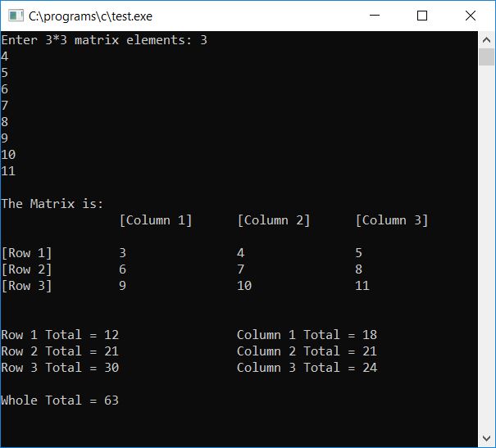
Task: Click matrix value 10 in Row 3
Action: tap(244, 286)
